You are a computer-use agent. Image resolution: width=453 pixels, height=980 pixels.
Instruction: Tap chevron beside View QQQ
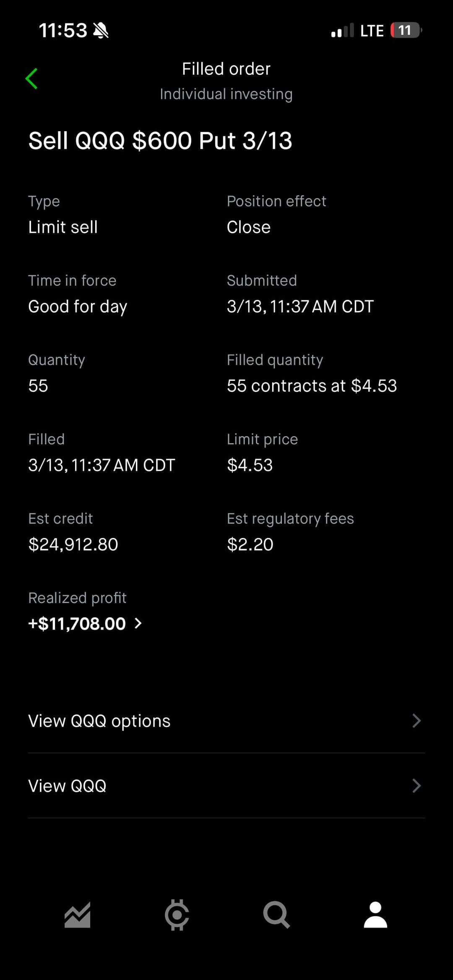416,786
